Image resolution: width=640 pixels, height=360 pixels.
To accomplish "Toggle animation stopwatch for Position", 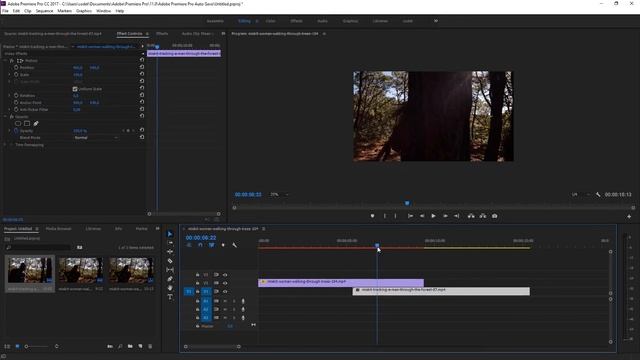I will (x=16, y=67).
